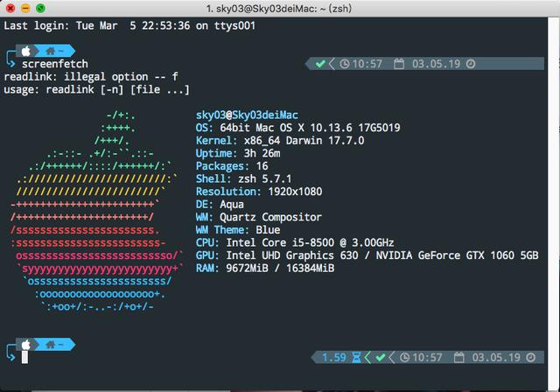Image resolution: width=560 pixels, height=392 pixels.
Task: Click the terminal cursor block at the lower prompt
Action: pyautogui.click(x=24, y=357)
